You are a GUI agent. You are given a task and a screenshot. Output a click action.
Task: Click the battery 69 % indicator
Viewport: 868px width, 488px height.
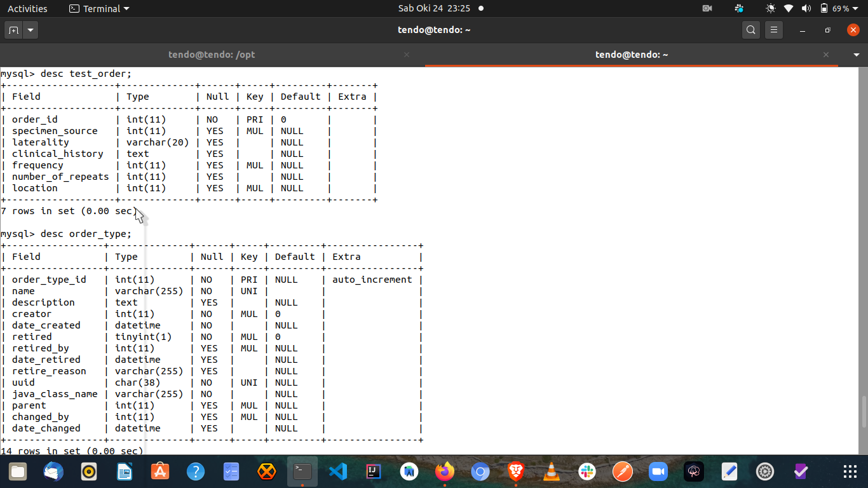coord(834,8)
